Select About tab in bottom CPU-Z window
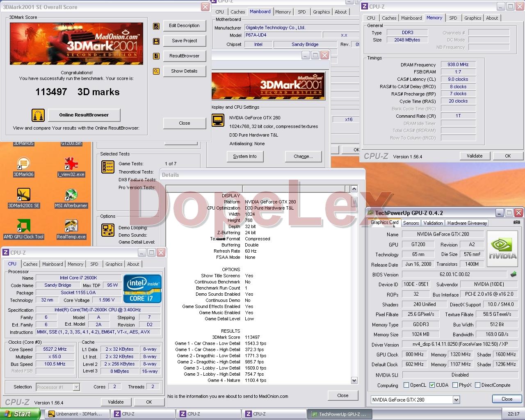 (x=133, y=264)
